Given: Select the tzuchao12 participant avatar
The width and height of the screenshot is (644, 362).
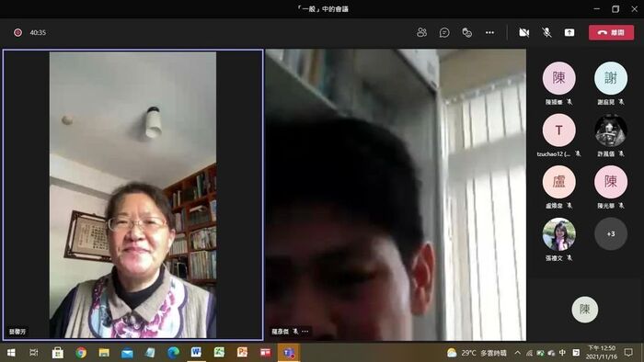Looking at the screenshot, I should point(558,130).
